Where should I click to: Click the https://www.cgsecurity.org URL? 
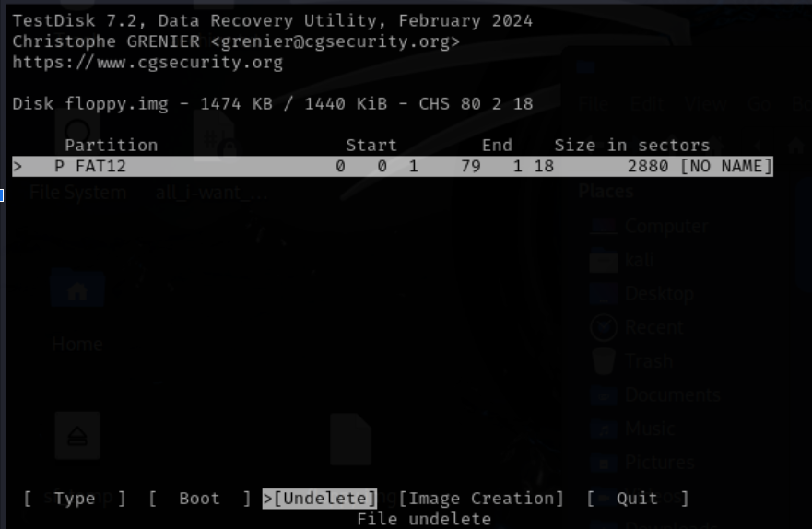click(147, 62)
